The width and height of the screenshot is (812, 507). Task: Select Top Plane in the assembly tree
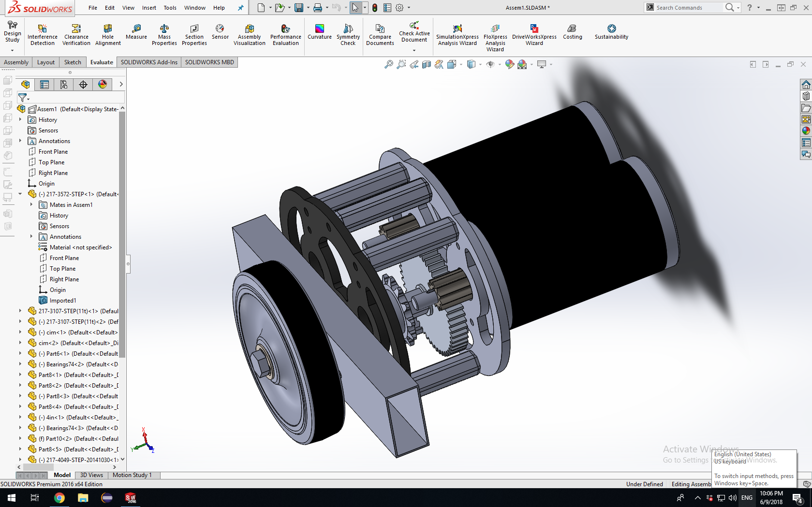[x=51, y=162]
